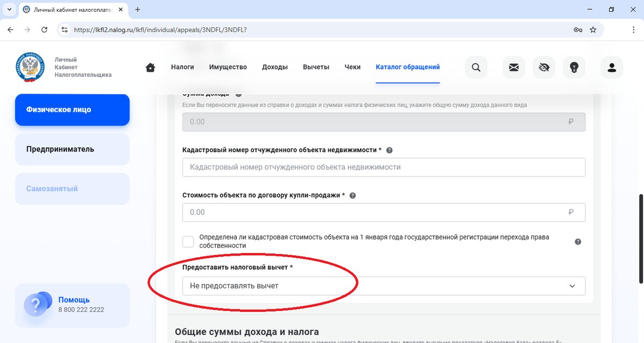644x343 pixels.
Task: Open the profile person icon
Action: point(611,67)
